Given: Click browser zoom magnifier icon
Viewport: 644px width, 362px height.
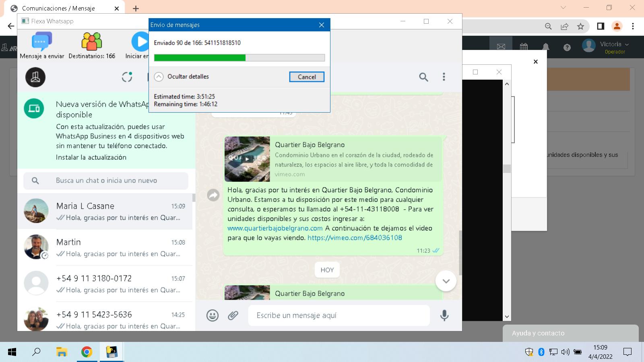Looking at the screenshot, I should point(548,26).
